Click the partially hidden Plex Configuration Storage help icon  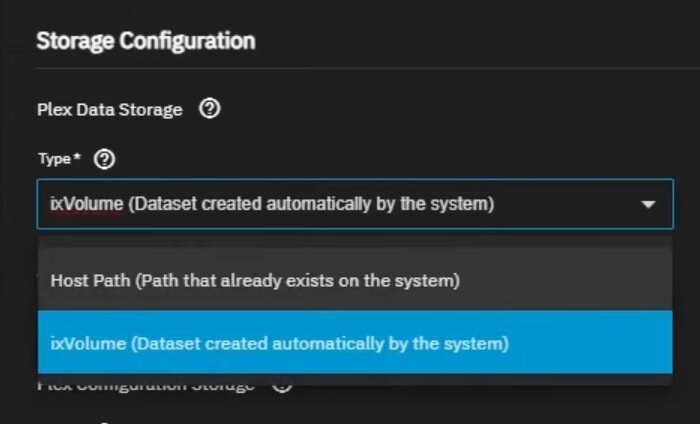(281, 385)
